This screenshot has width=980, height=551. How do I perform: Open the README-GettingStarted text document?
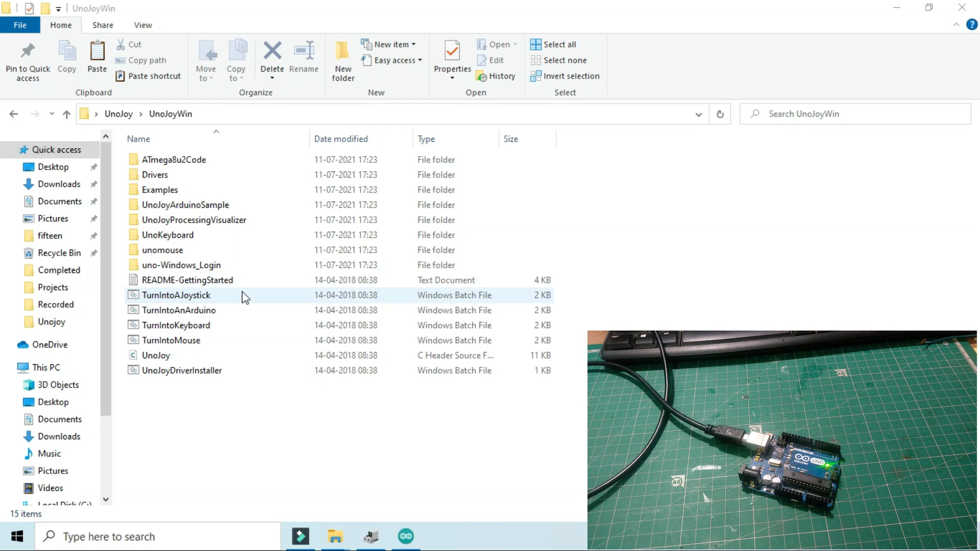(187, 280)
